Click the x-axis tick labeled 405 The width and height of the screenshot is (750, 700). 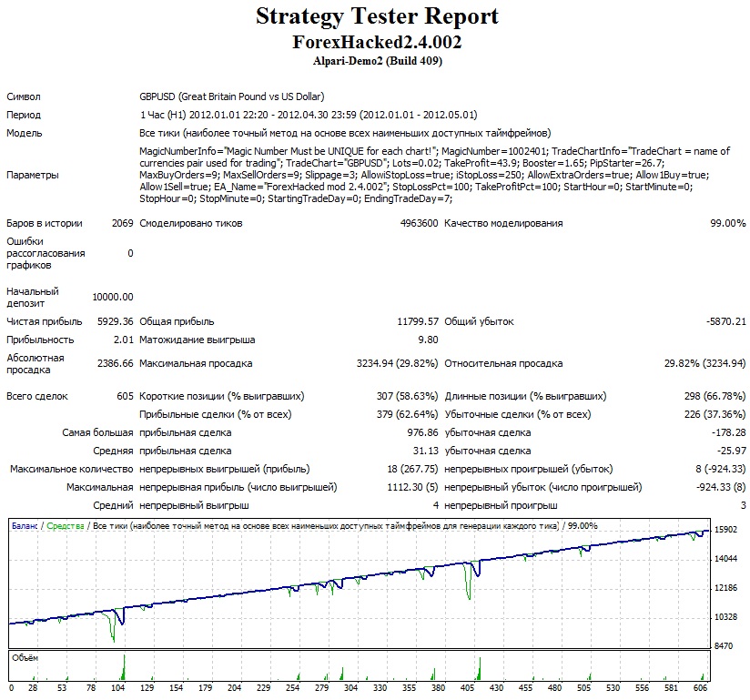(467, 688)
